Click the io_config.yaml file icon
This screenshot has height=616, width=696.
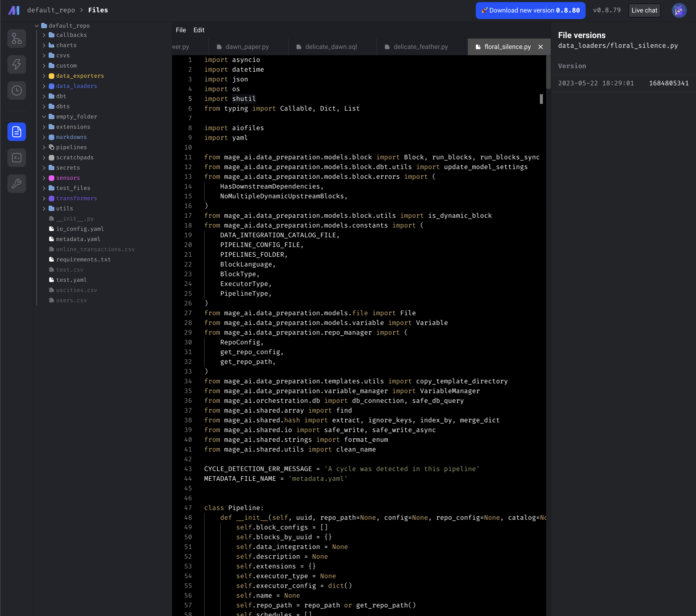point(52,229)
